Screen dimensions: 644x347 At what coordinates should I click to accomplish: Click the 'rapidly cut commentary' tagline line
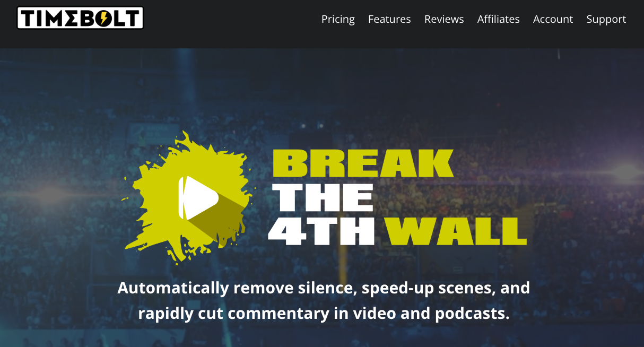coord(324,313)
